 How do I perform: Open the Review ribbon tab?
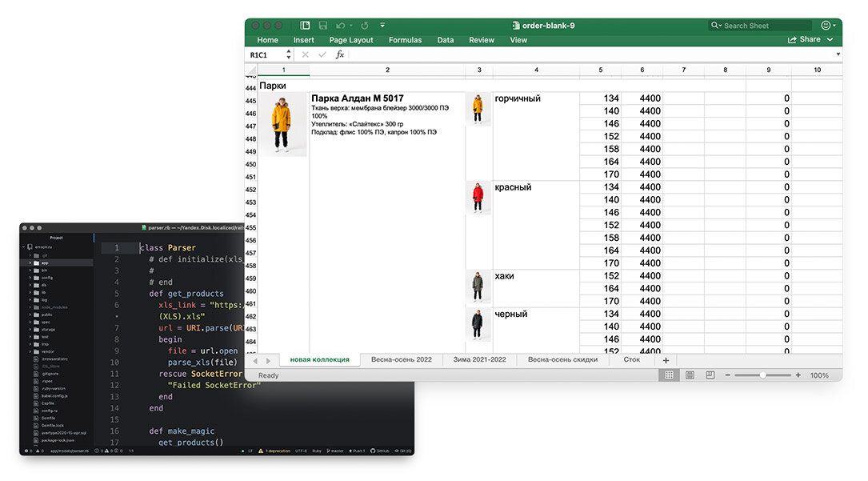point(482,40)
